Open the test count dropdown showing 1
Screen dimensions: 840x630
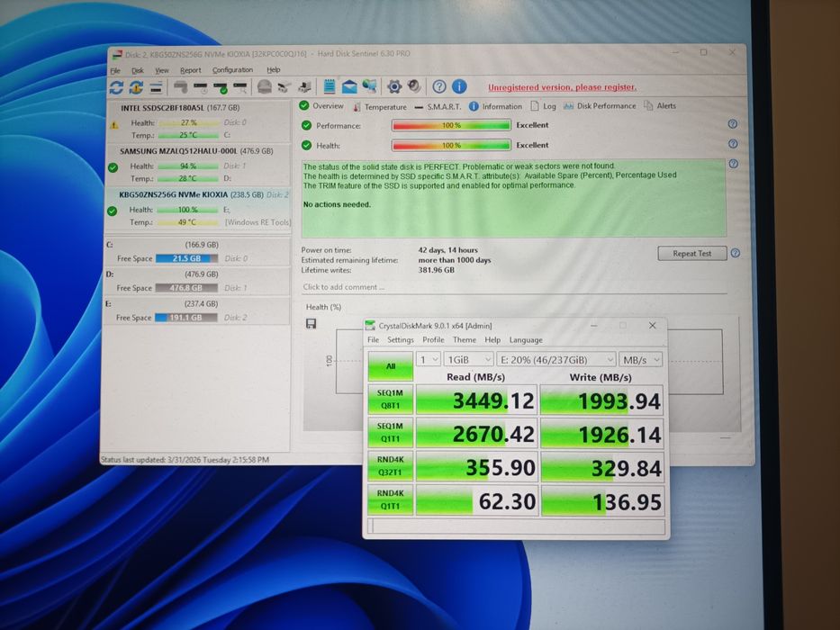429,359
